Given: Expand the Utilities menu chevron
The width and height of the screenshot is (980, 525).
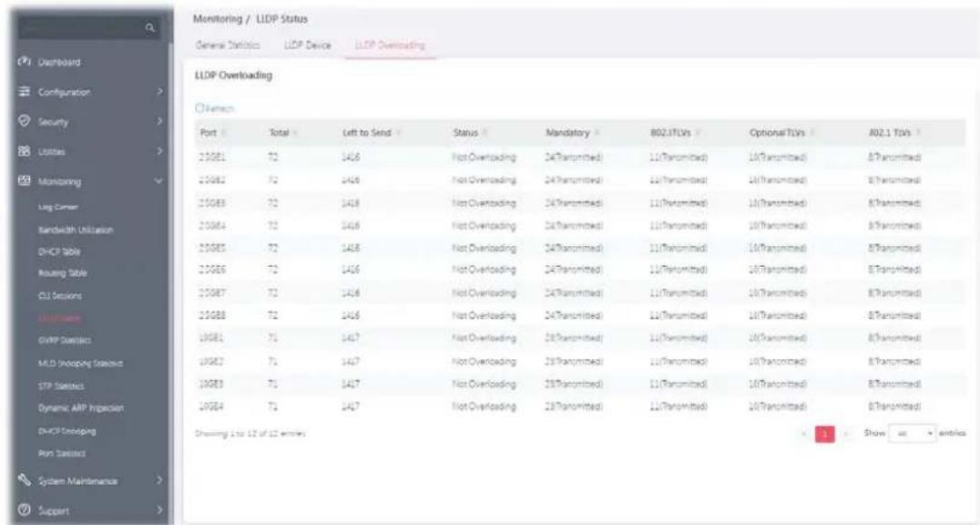Looking at the screenshot, I should [159, 151].
